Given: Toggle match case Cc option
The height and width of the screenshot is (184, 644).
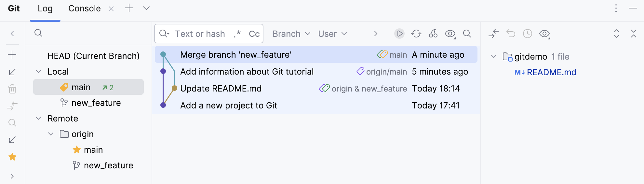Looking at the screenshot, I should pyautogui.click(x=254, y=34).
